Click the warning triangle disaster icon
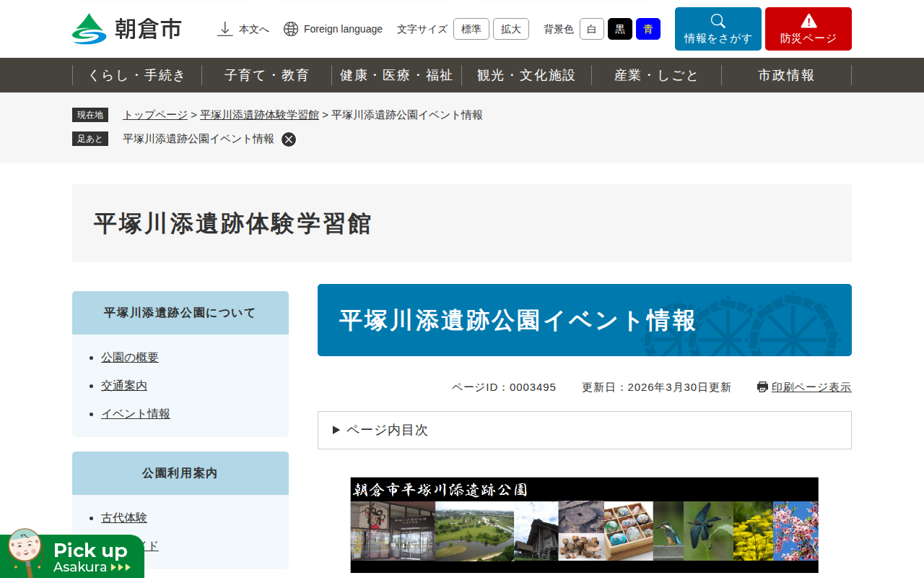Screen dimensions: 924x578 (x=808, y=21)
